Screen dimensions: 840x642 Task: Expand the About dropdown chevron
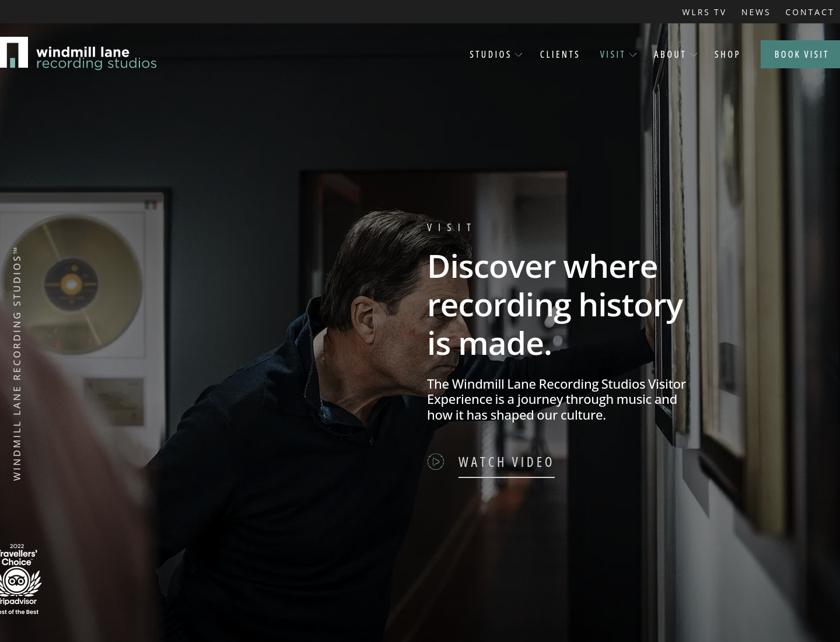[694, 55]
